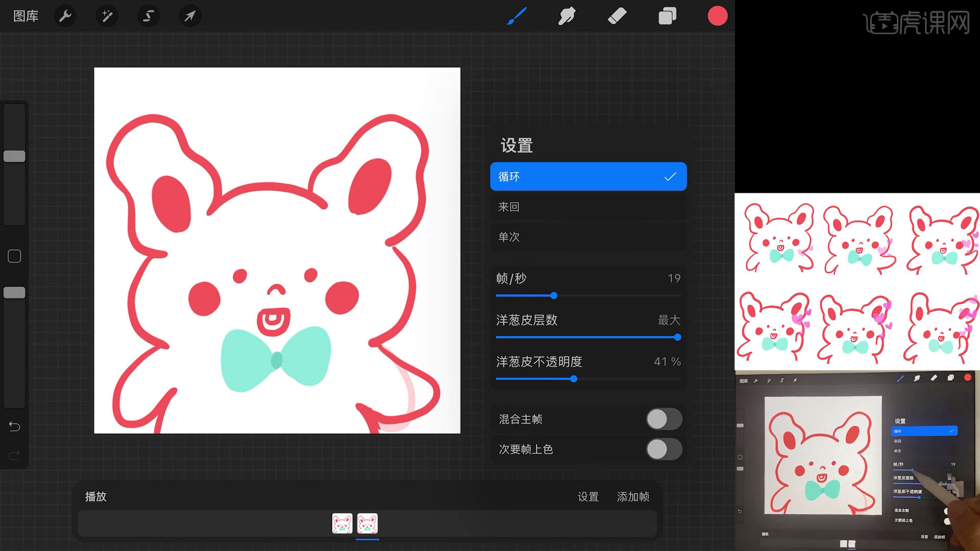Screen dimensions: 980x551
Task: Enable 混合主帧 switch
Action: [x=664, y=419]
